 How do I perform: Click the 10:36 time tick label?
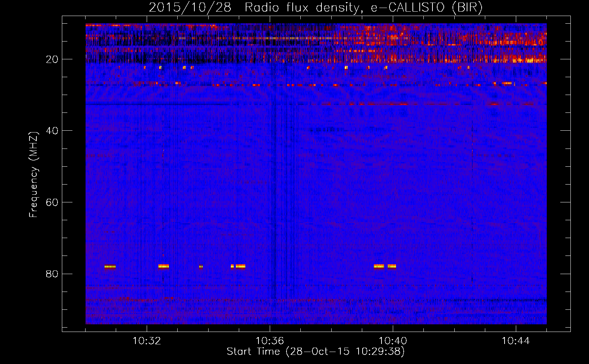coord(270,341)
